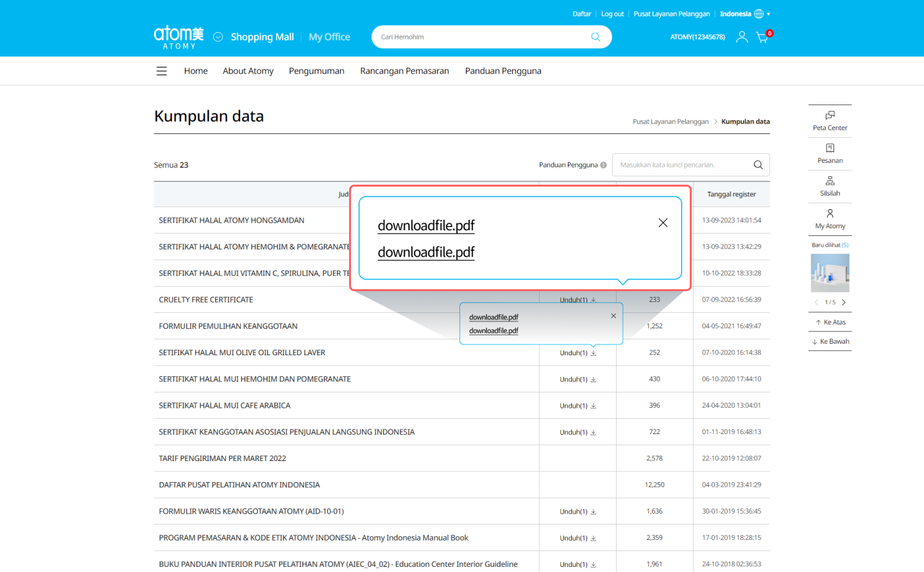
Task: Expand the Shopping Mall switcher chevron
Action: [218, 37]
